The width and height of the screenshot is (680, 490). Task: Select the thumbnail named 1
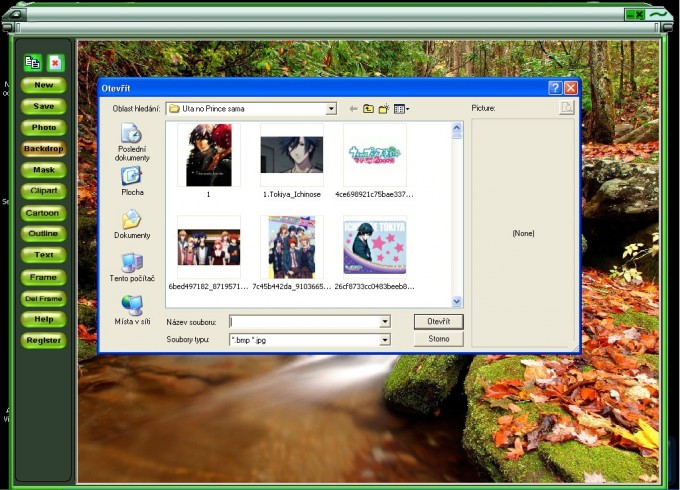pos(209,155)
